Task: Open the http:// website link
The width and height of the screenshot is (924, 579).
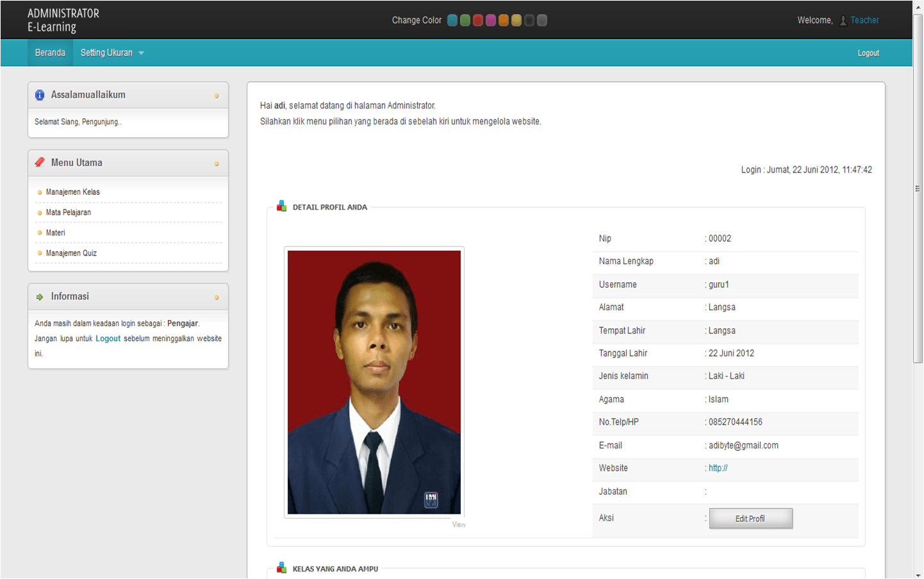Action: pyautogui.click(x=718, y=468)
